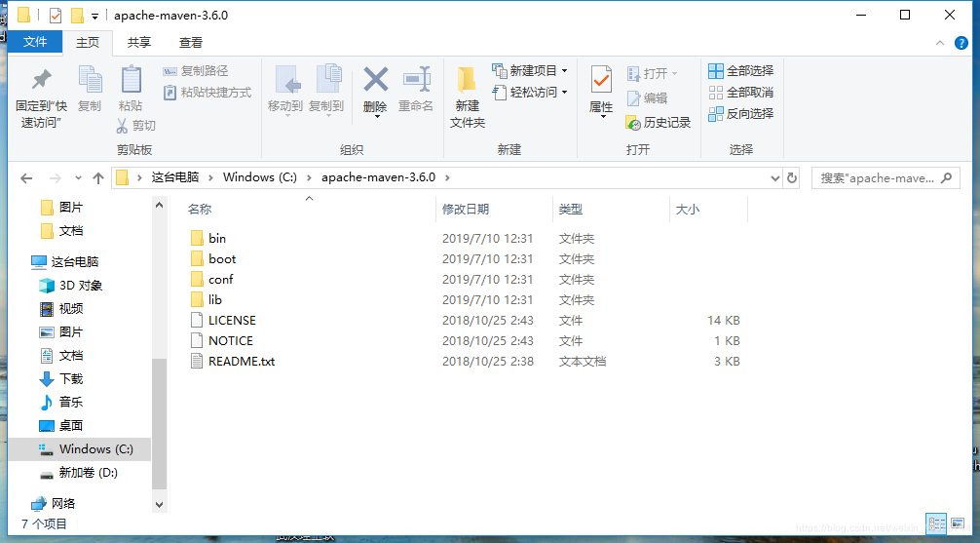980x543 pixels.
Task: Select 网络 (Network) in navigation pane
Action: [63, 503]
